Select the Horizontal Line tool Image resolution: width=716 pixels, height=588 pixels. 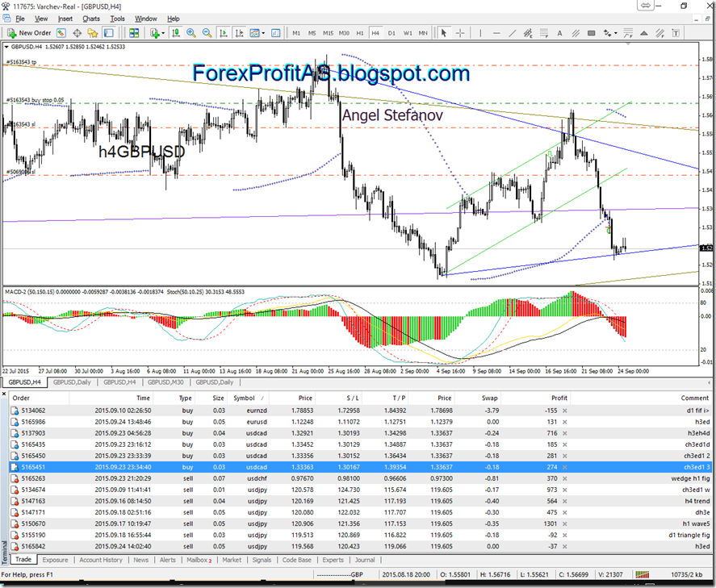point(496,33)
